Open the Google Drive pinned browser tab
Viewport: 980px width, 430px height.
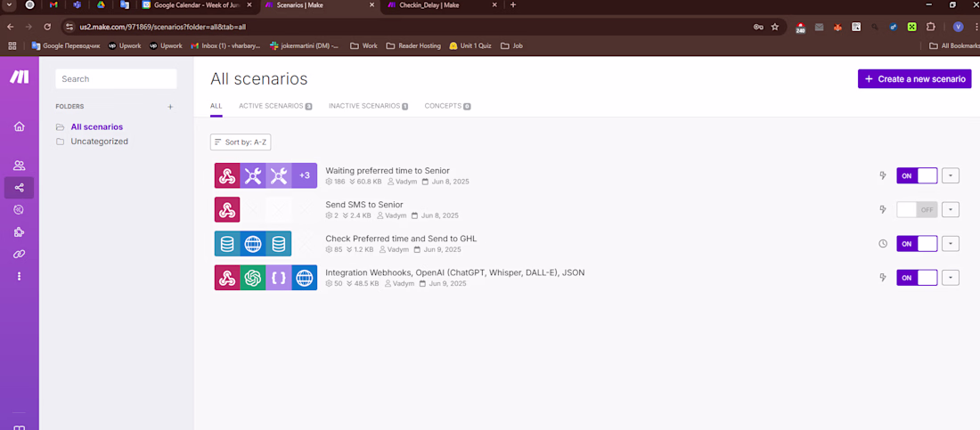point(101,5)
